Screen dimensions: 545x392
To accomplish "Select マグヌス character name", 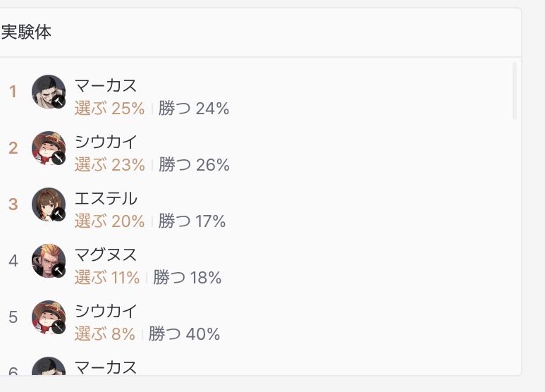I will coord(106,255).
